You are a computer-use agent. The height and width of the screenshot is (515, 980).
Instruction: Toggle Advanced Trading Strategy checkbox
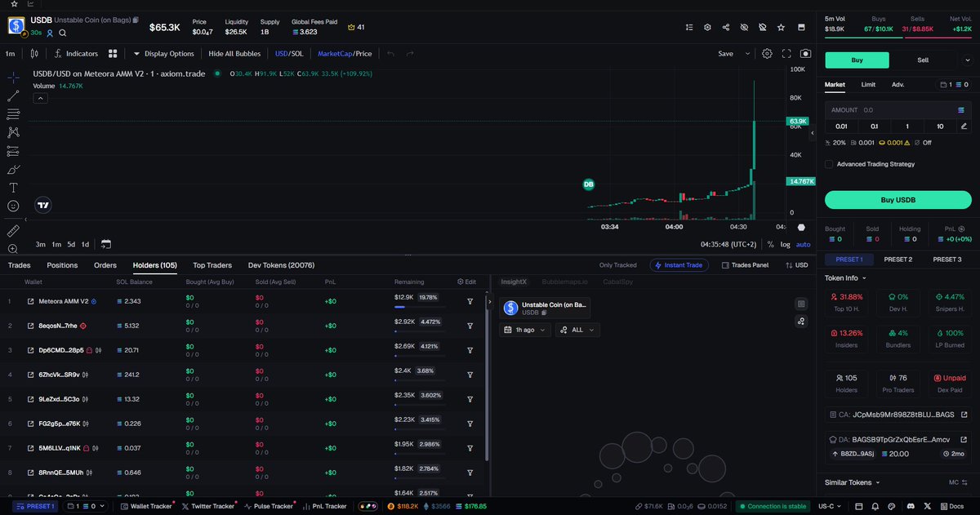click(829, 164)
